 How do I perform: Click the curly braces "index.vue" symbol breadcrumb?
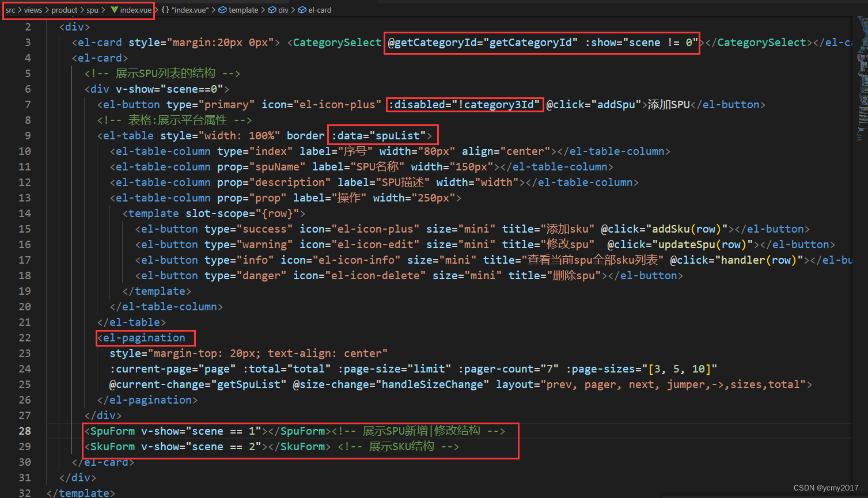click(185, 10)
